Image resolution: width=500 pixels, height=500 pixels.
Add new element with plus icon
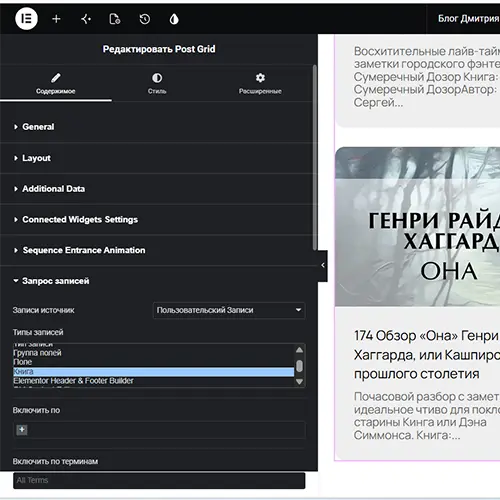[56, 19]
